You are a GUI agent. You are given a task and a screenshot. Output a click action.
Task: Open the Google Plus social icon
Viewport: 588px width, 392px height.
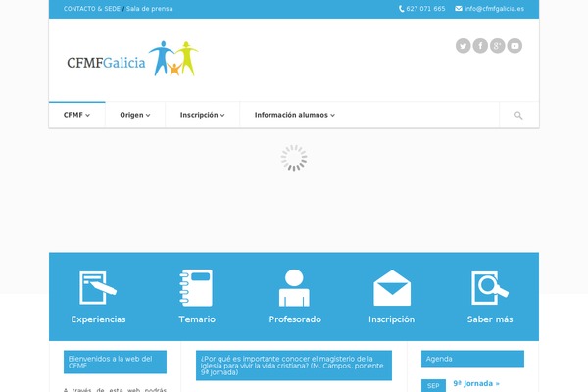coord(497,46)
